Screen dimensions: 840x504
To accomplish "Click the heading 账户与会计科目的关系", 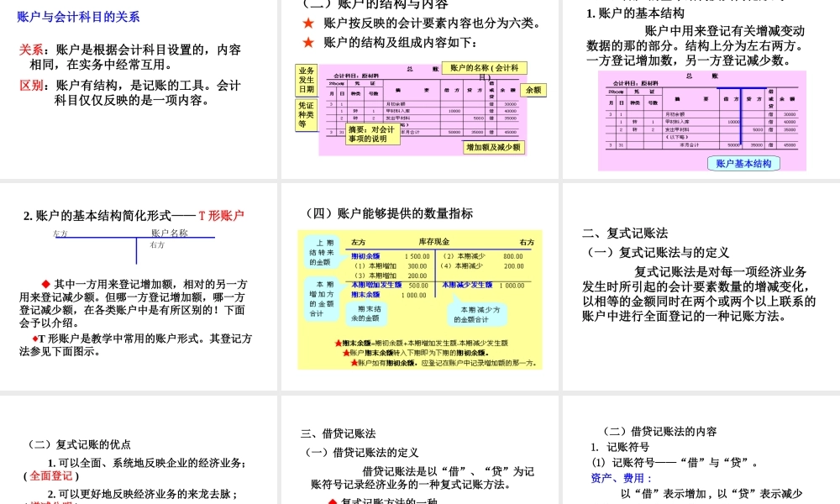I will click(x=79, y=16).
